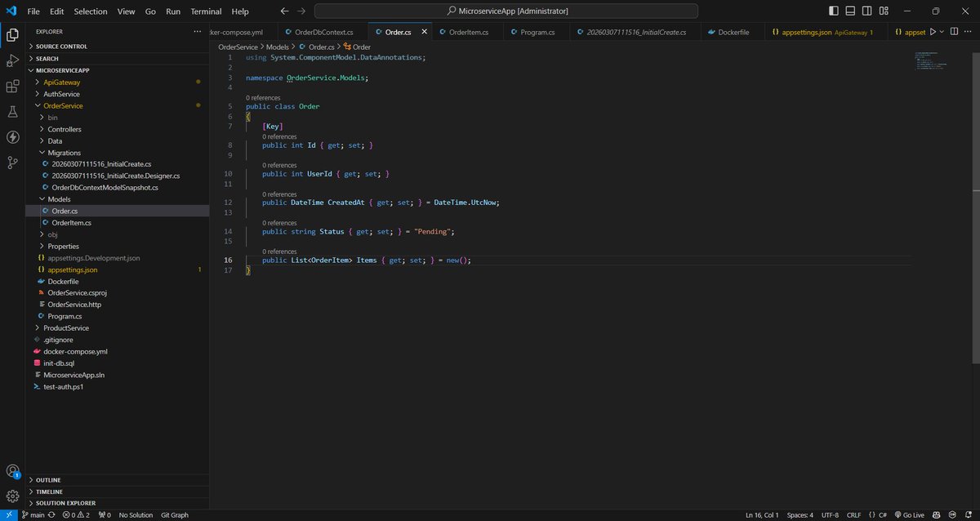The image size is (980, 521).
Task: Open the Extensions view icon
Action: 12,86
